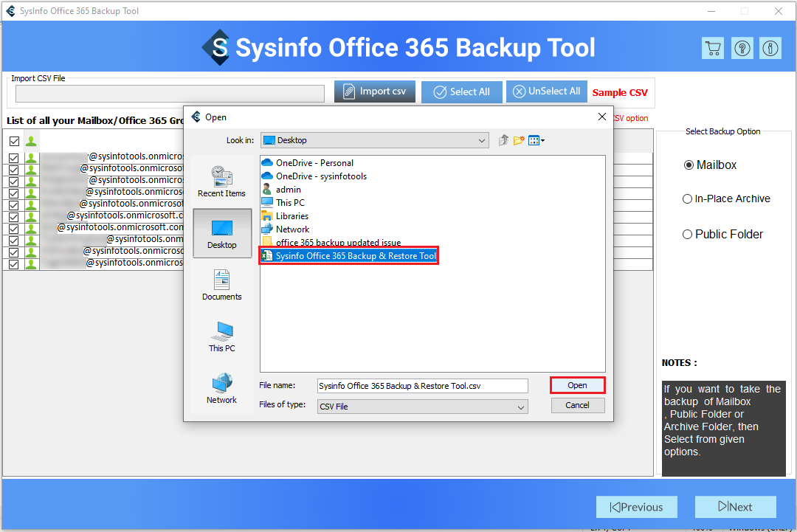Create new folder icon in Open dialog

[519, 140]
